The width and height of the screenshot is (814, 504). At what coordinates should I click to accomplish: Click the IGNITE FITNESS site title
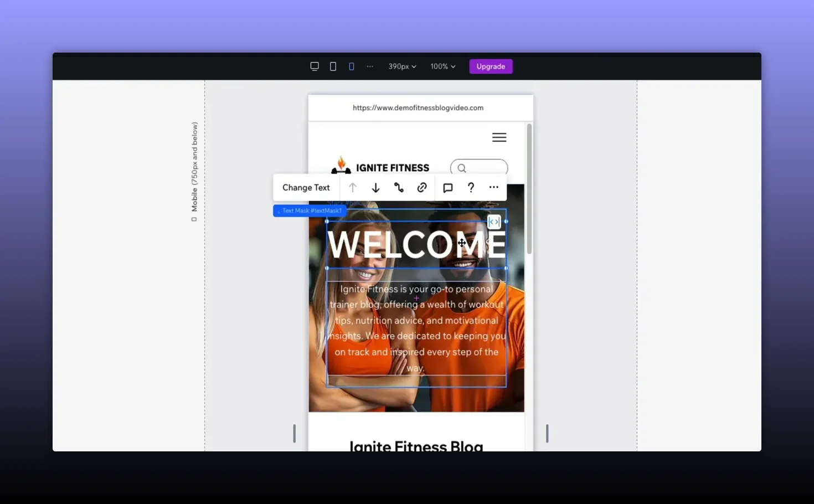393,168
